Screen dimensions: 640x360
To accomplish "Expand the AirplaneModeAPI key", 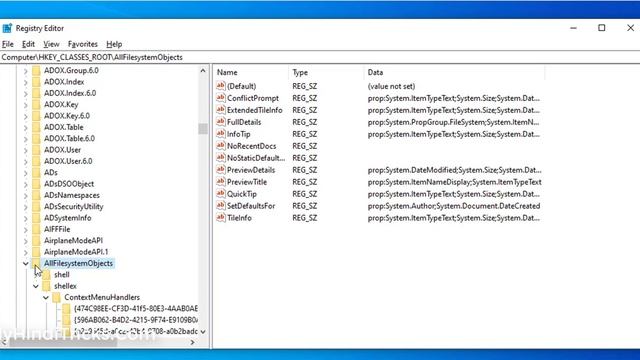I will pos(26,241).
